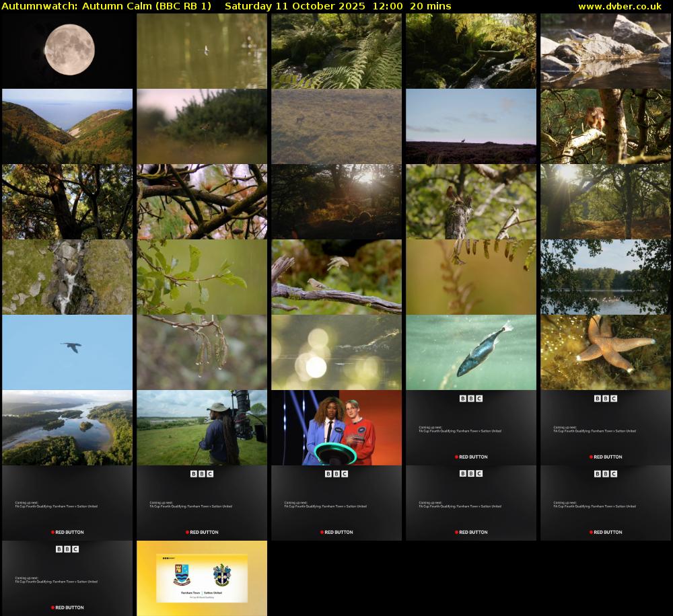Image resolution: width=673 pixels, height=616 pixels.
Task: Open the bokeh light circles thumbnail
Action: 336,352
